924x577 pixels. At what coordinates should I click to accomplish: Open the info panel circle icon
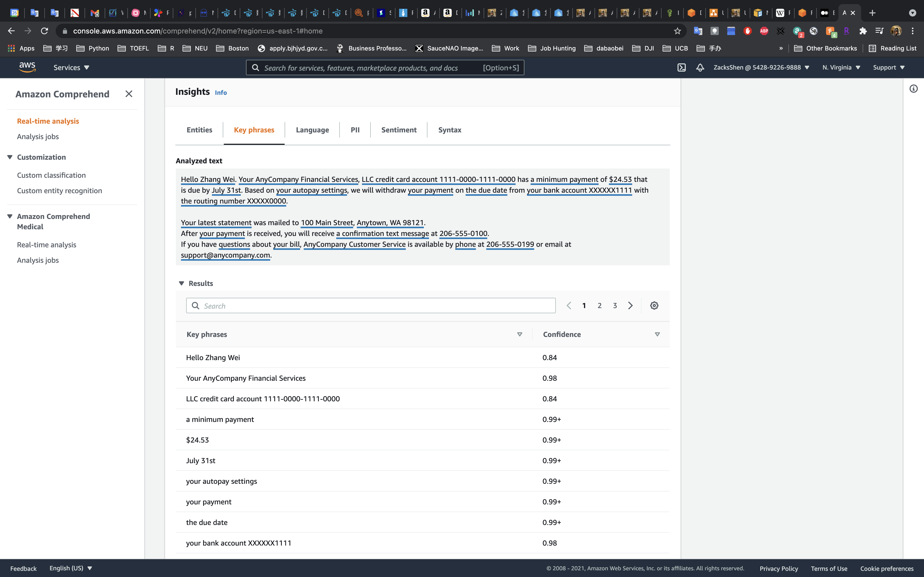pyautogui.click(x=913, y=89)
